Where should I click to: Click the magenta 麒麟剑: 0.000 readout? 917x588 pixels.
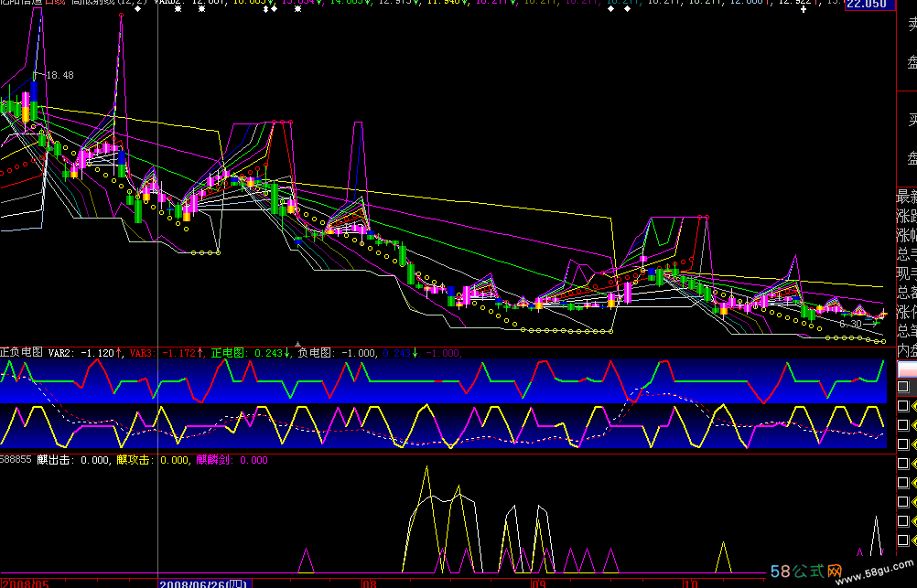coord(232,460)
